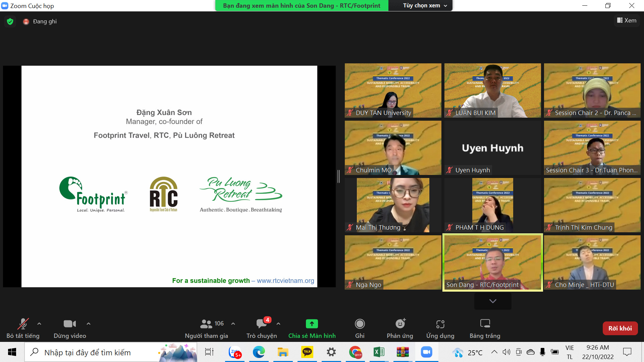Expand video options arrow beside camera

click(x=89, y=324)
